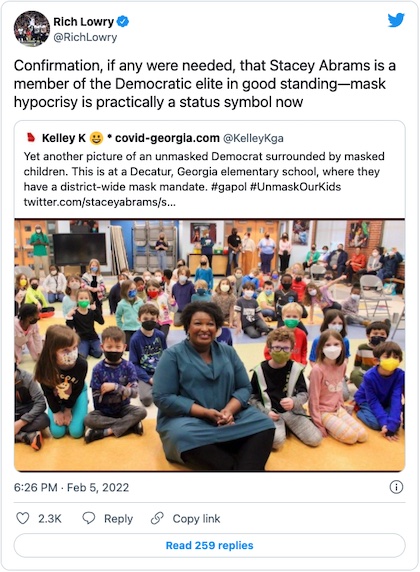This screenshot has height=572, width=420.
Task: Click the @KelleyKga handle
Action: [253, 138]
